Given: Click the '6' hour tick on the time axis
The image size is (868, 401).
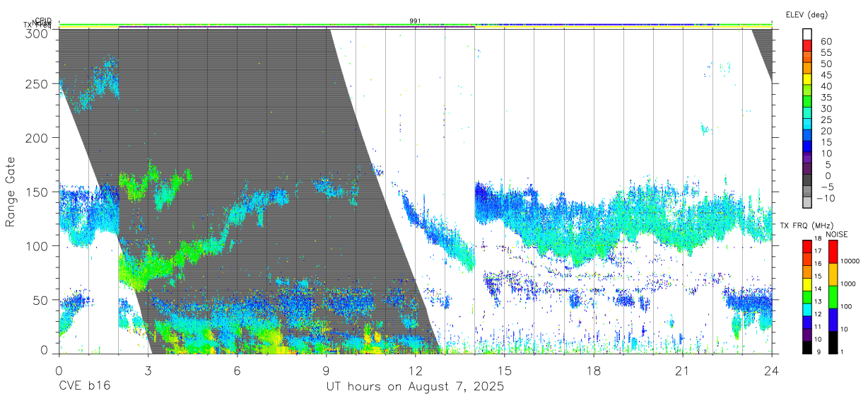Looking at the screenshot, I should pyautogui.click(x=237, y=371).
